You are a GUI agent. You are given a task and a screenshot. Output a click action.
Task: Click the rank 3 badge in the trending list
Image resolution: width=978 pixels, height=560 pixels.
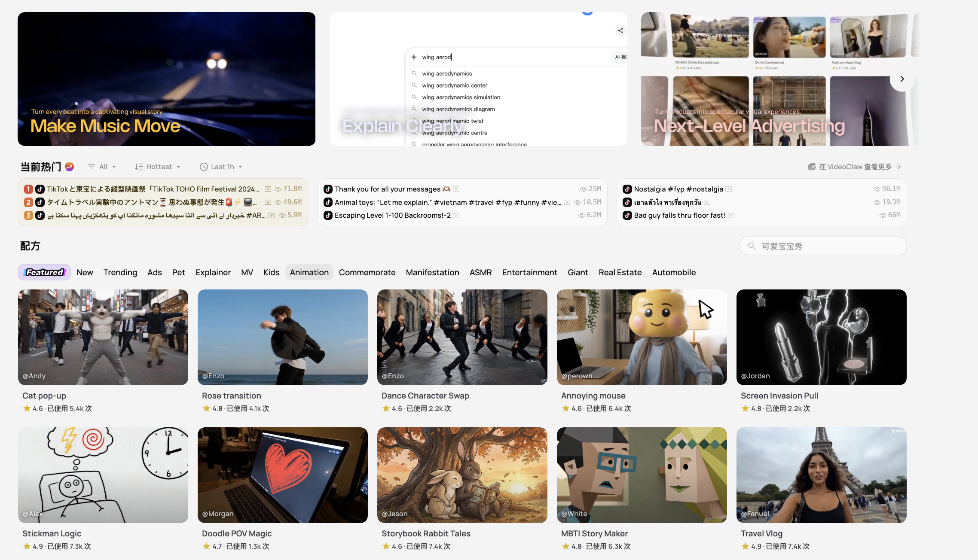coord(28,215)
